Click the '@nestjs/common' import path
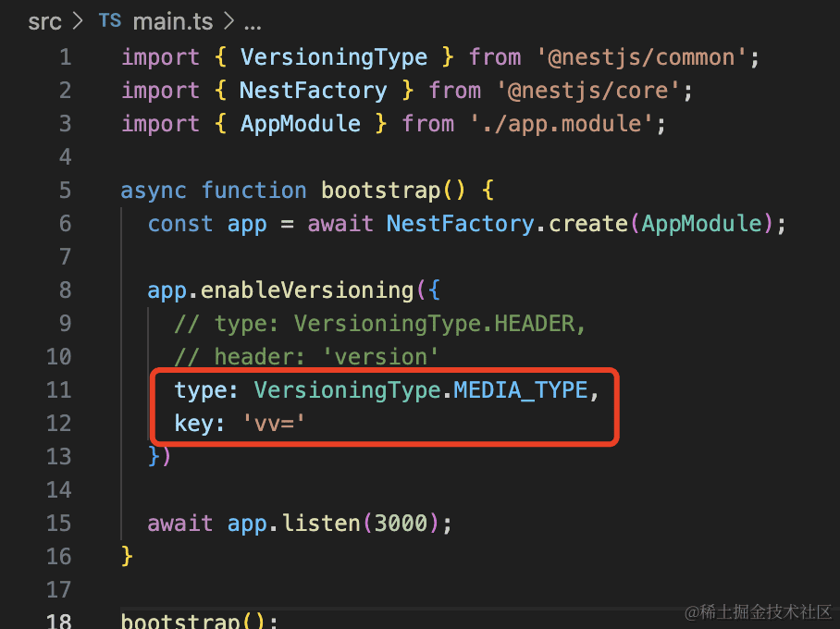The image size is (840, 629). (644, 57)
